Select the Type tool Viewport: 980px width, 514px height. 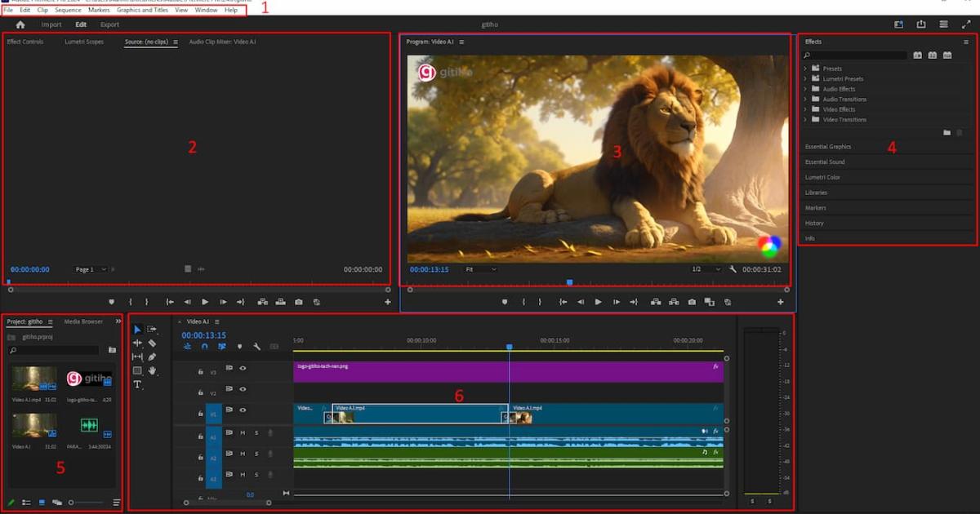[x=138, y=383]
